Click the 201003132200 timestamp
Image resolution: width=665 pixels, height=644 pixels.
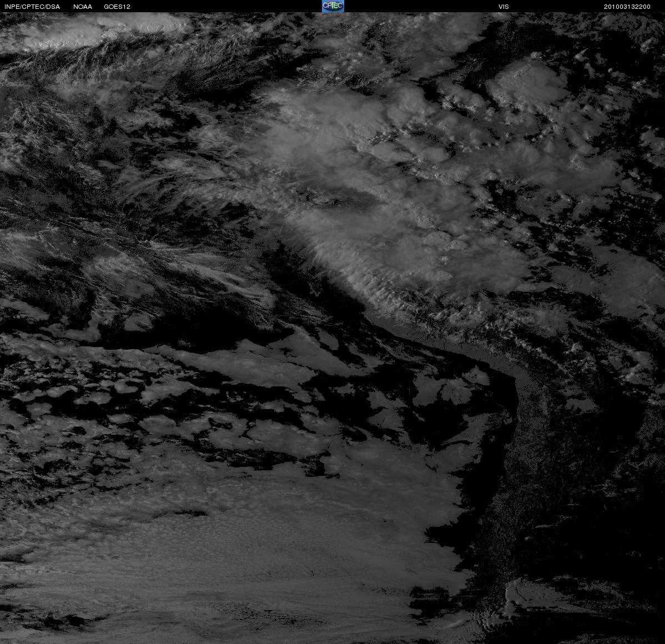(627, 7)
